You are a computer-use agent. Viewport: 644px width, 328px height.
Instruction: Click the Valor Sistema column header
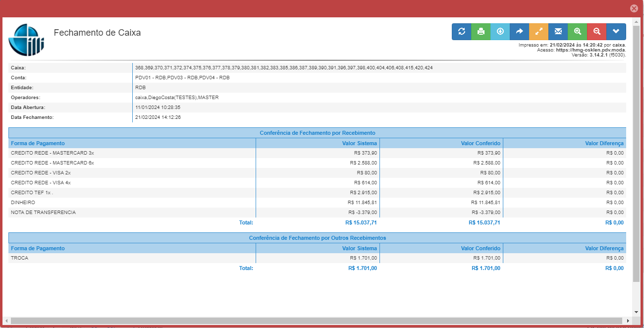click(x=359, y=143)
